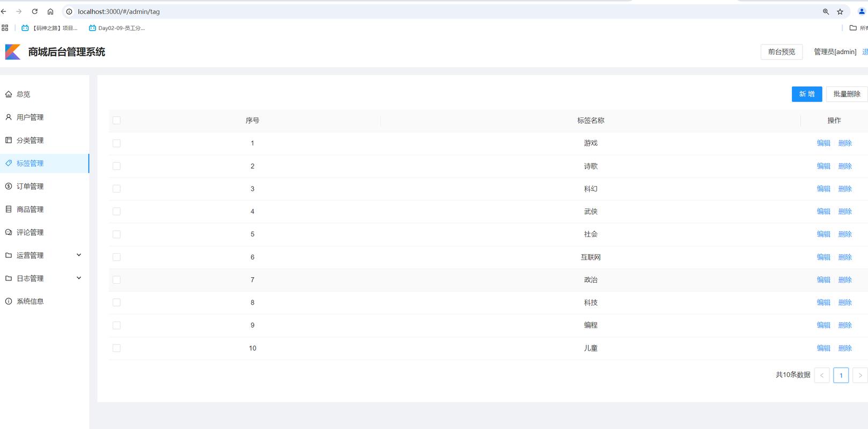Open 用户管理 in the sidebar
The image size is (868, 429).
[45, 117]
